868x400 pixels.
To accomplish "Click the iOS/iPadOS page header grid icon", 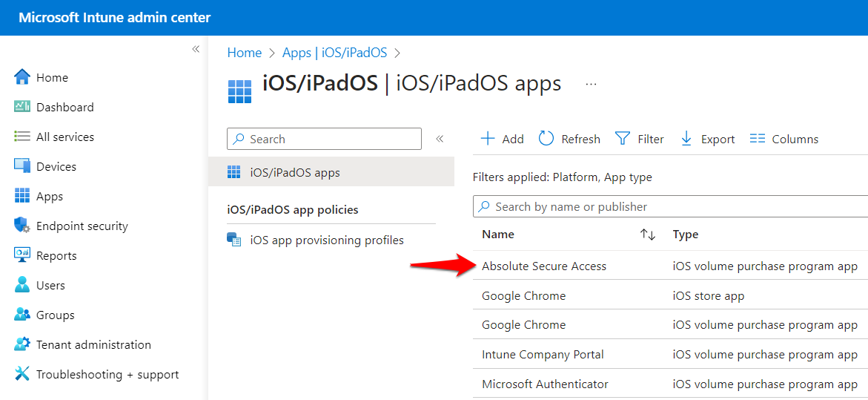I will 239,91.
